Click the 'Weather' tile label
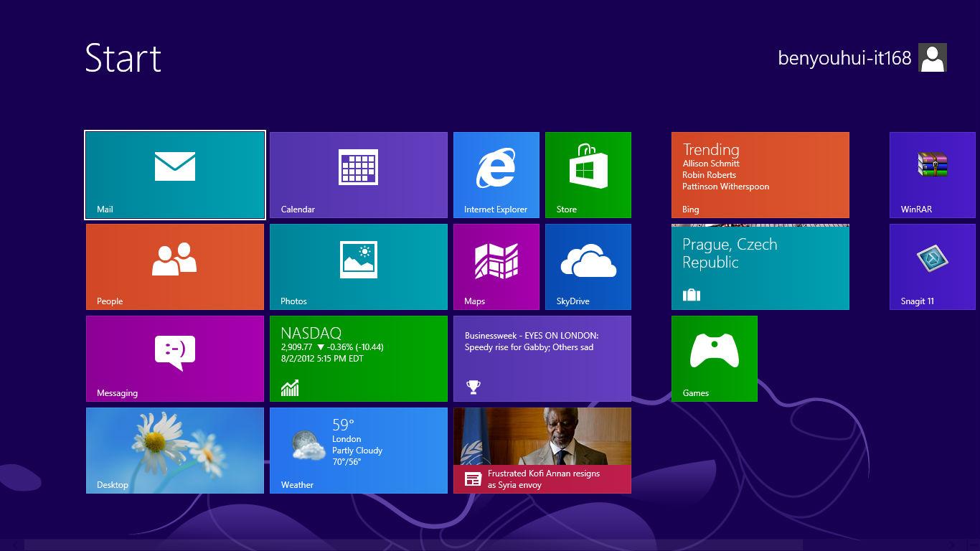Screen dimensions: 980x551 pos(297,485)
